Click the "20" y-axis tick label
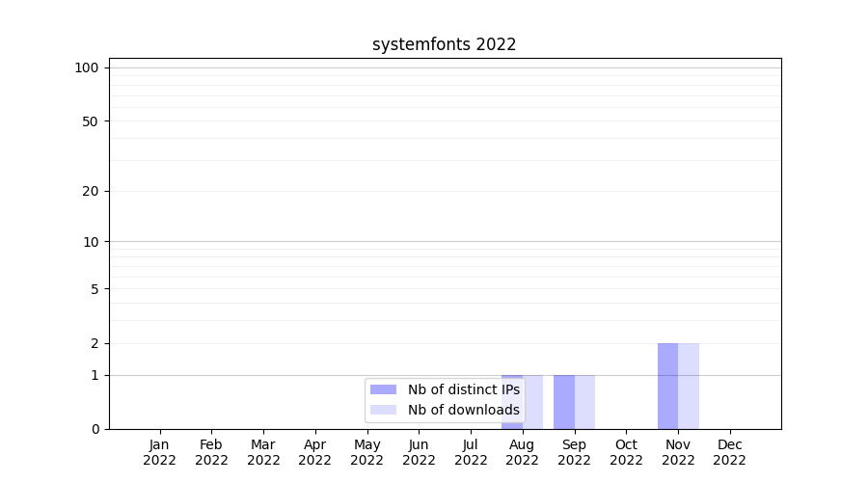This screenshot has height=482, width=868. tap(91, 191)
